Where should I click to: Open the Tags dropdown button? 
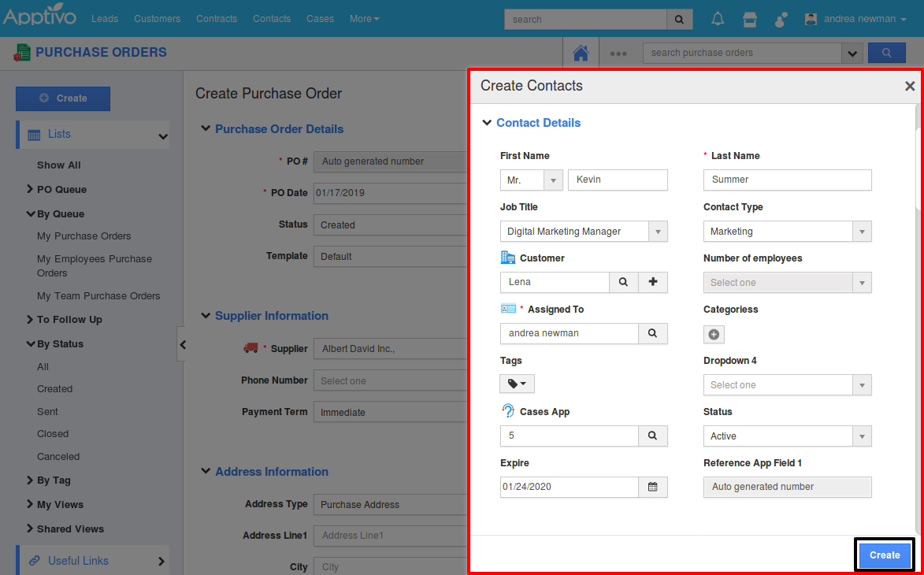tap(517, 384)
